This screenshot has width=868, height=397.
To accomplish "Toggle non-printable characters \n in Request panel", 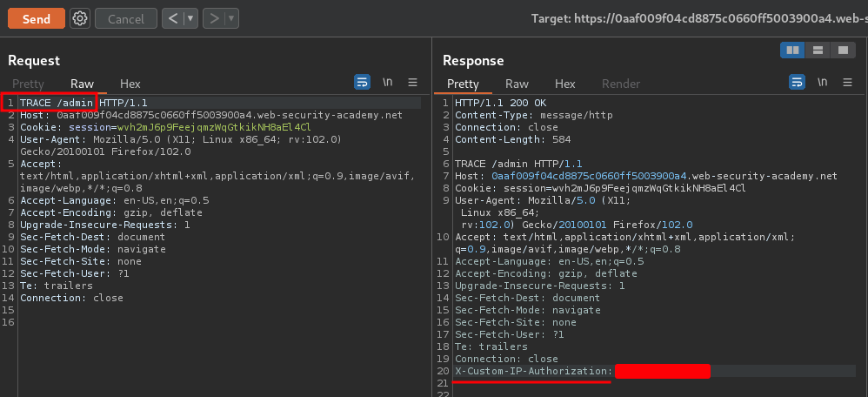I will [x=388, y=83].
